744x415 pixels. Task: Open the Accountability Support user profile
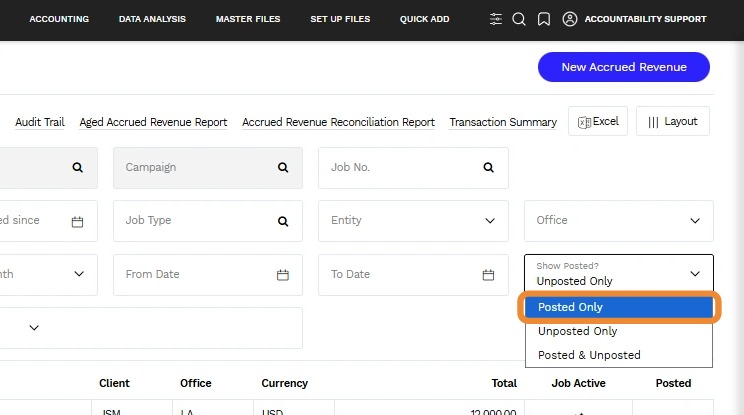click(634, 19)
